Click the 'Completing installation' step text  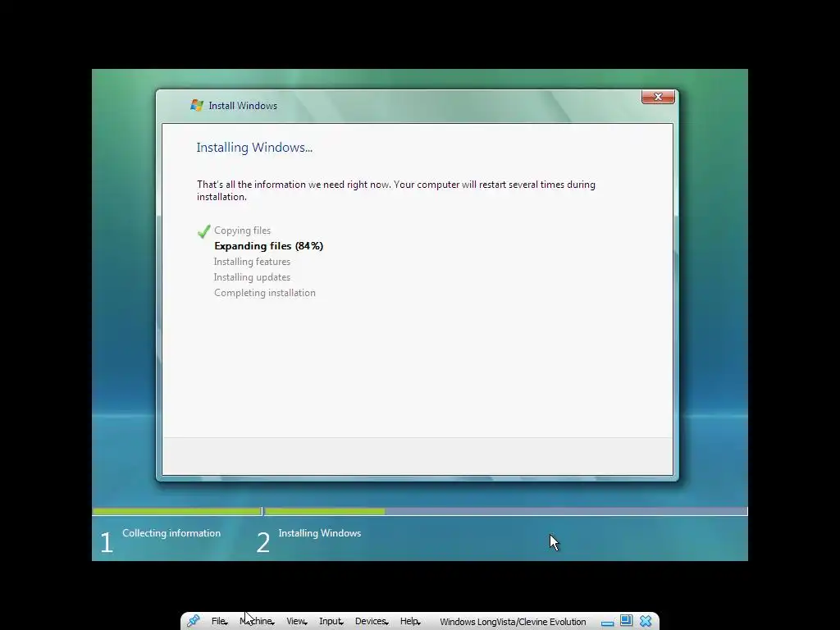point(265,293)
